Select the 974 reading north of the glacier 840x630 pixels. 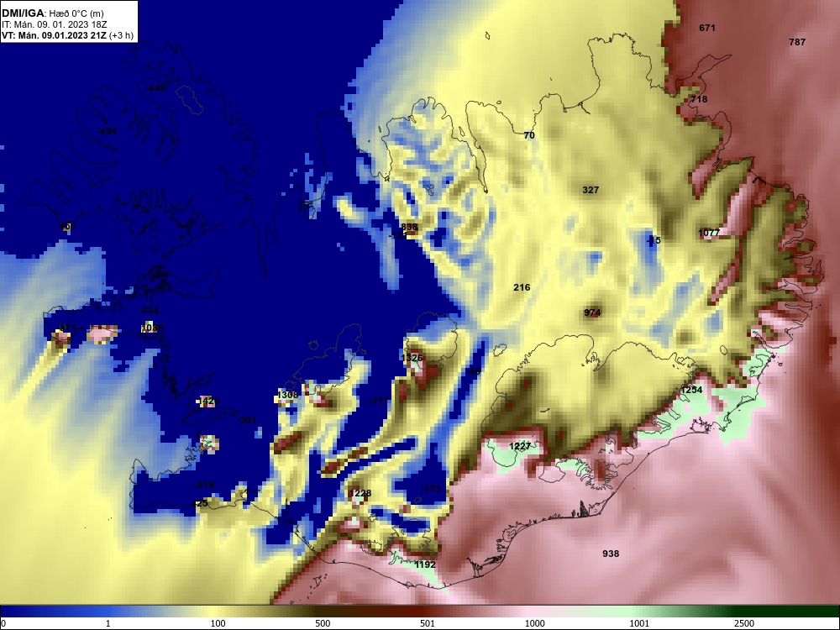point(592,312)
